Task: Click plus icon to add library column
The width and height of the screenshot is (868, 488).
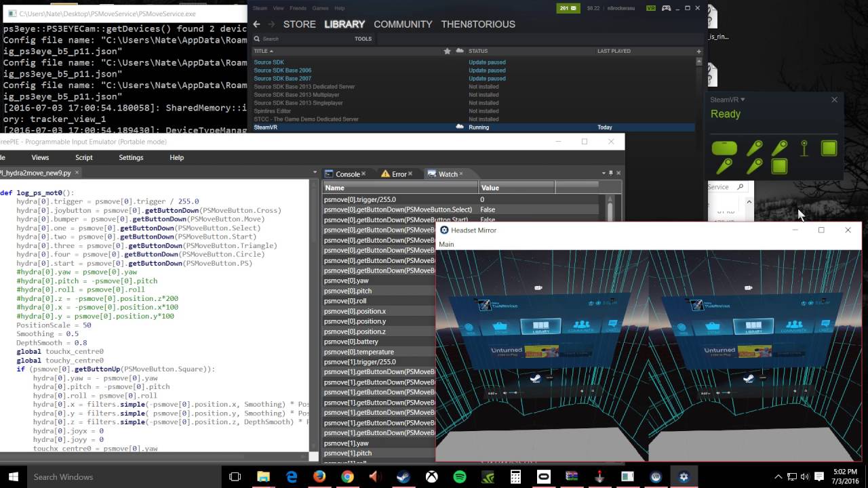Action: coord(698,51)
